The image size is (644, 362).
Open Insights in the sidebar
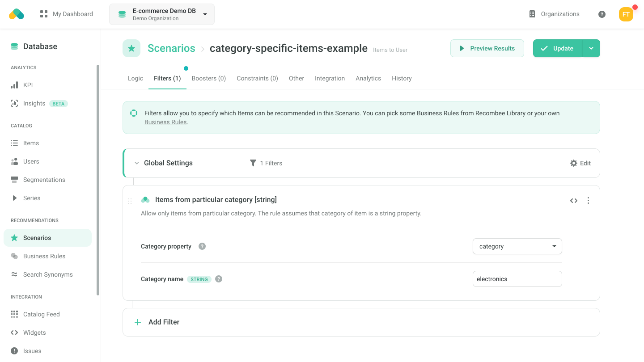(34, 103)
